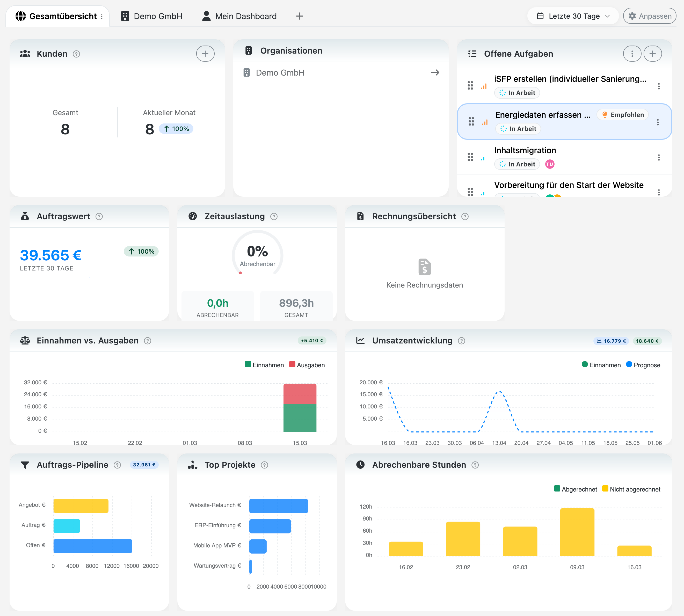Screen dimensions: 684x616
Task: Click the priority indicator on iSFP erstellen task
Action: [484, 86]
